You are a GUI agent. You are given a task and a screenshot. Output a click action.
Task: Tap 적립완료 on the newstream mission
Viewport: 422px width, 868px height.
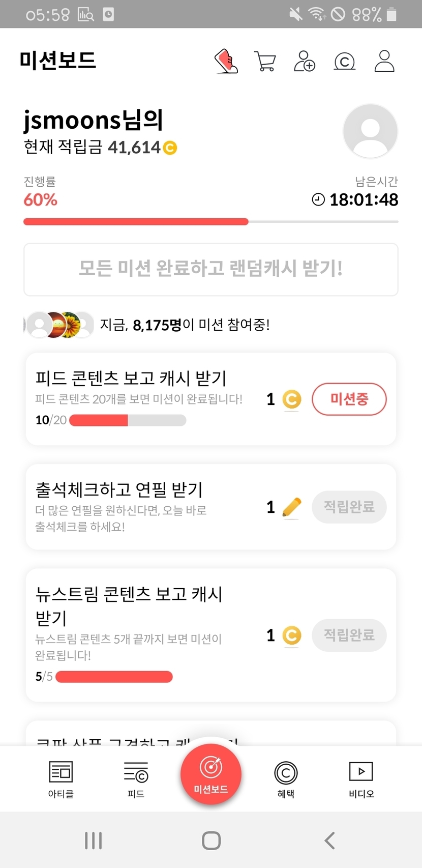(349, 635)
